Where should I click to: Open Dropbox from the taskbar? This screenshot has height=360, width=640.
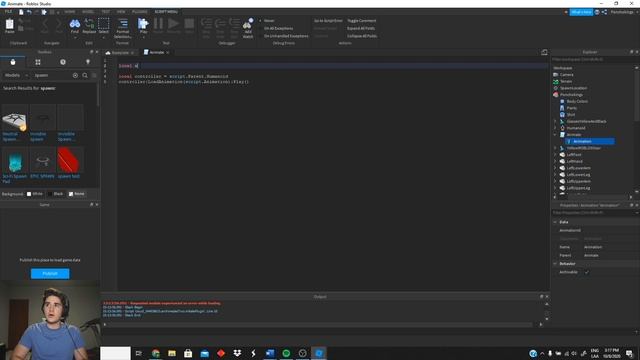click(237, 353)
